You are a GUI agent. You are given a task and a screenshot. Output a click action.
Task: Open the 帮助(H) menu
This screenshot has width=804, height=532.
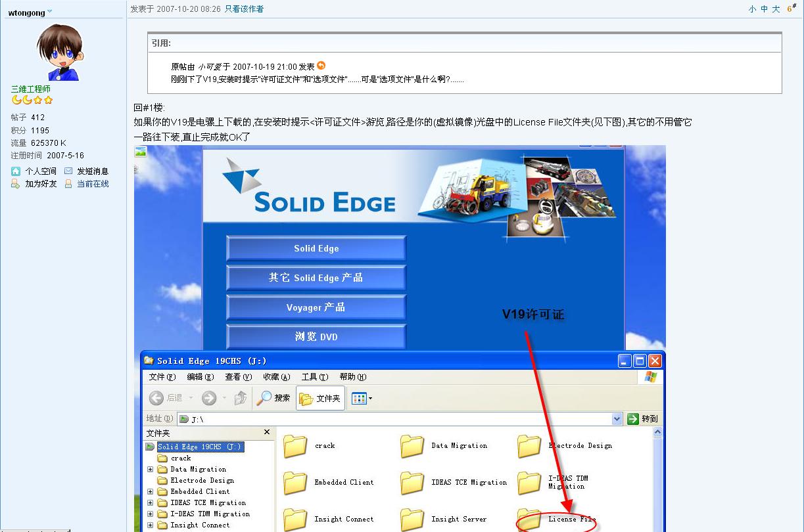353,377
